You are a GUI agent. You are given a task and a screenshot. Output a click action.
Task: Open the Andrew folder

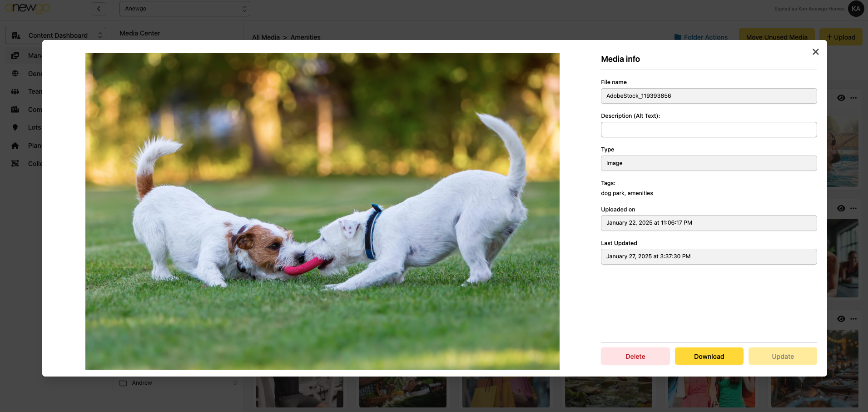142,383
